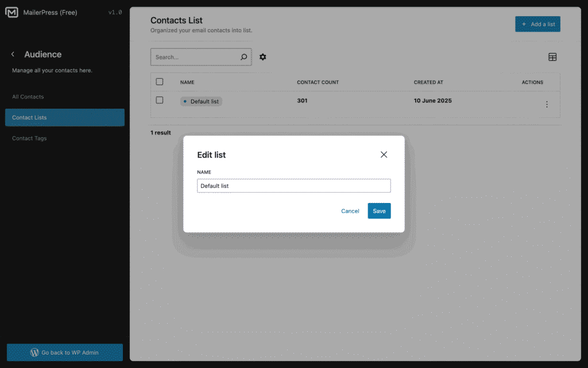Click the Name input field in the dialog
This screenshot has height=368, width=588.
[x=293, y=185]
